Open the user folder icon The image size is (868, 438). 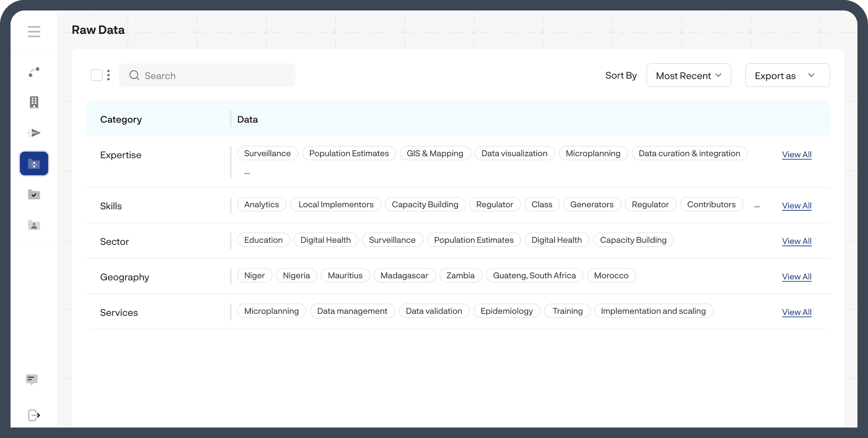pyautogui.click(x=34, y=225)
